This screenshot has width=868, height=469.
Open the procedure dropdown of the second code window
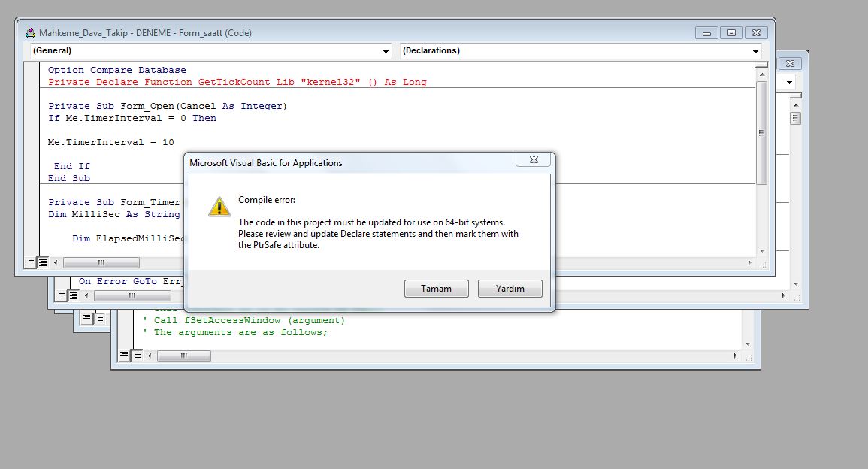click(790, 82)
